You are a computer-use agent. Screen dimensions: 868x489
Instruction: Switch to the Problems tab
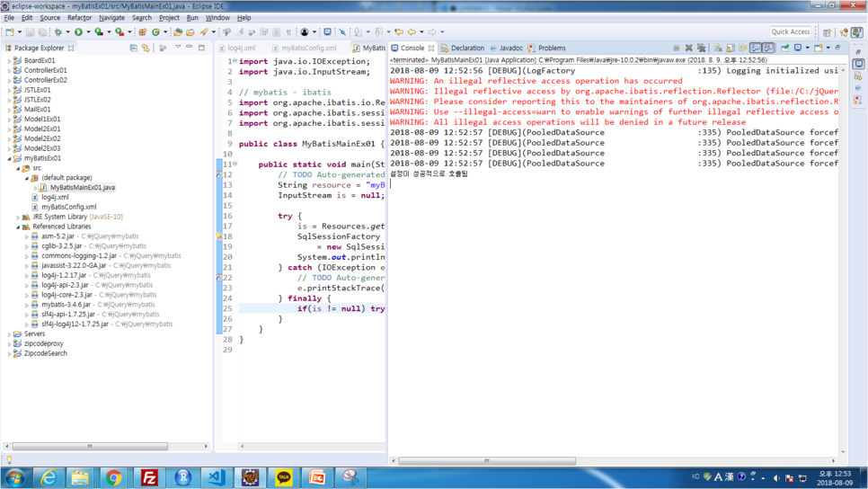[547, 49]
